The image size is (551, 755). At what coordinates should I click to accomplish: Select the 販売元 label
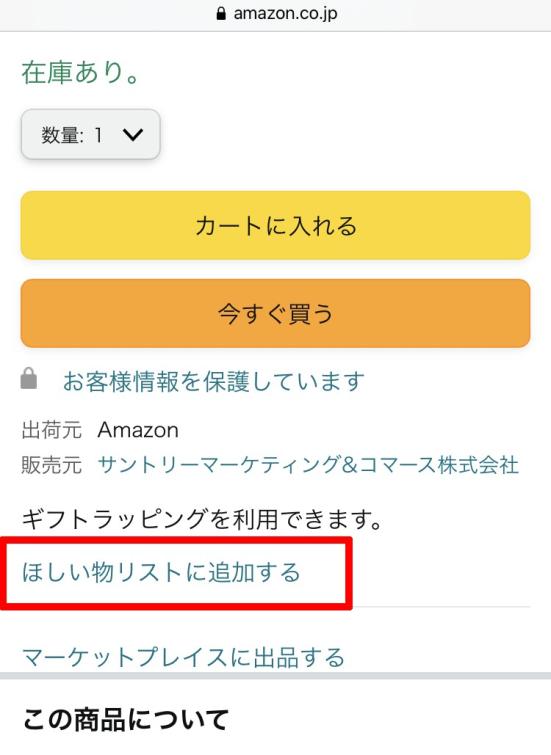(52, 465)
